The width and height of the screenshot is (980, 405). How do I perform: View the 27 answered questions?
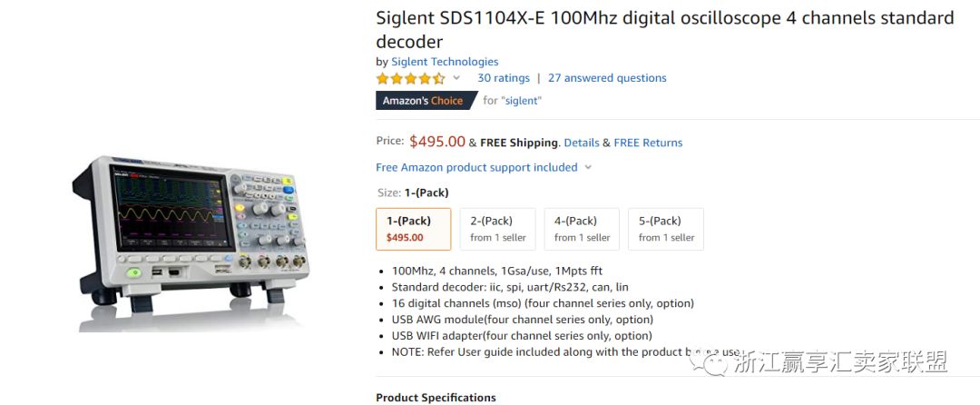pyautogui.click(x=607, y=78)
